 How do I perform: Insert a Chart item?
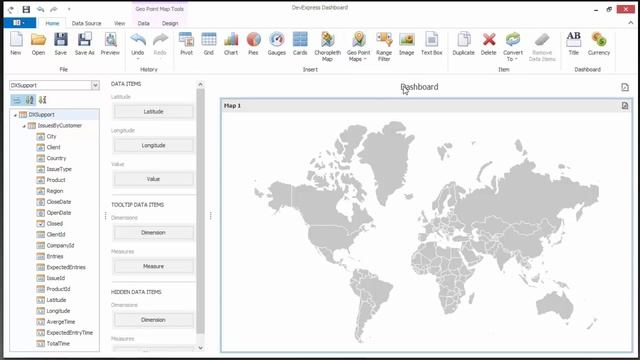231,43
